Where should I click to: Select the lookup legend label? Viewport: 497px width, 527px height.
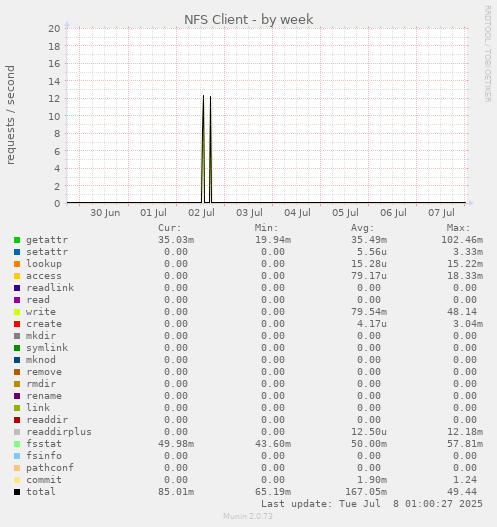click(44, 264)
